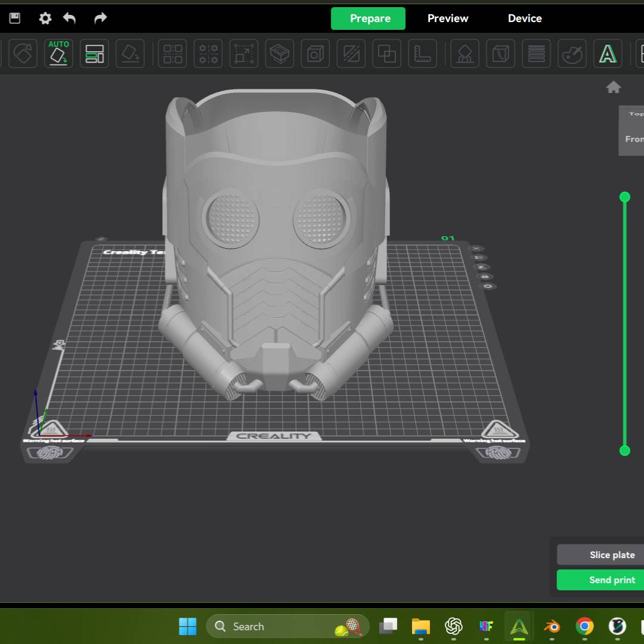Click the Split to objects icon
644x644 pixels.
pos(172,54)
